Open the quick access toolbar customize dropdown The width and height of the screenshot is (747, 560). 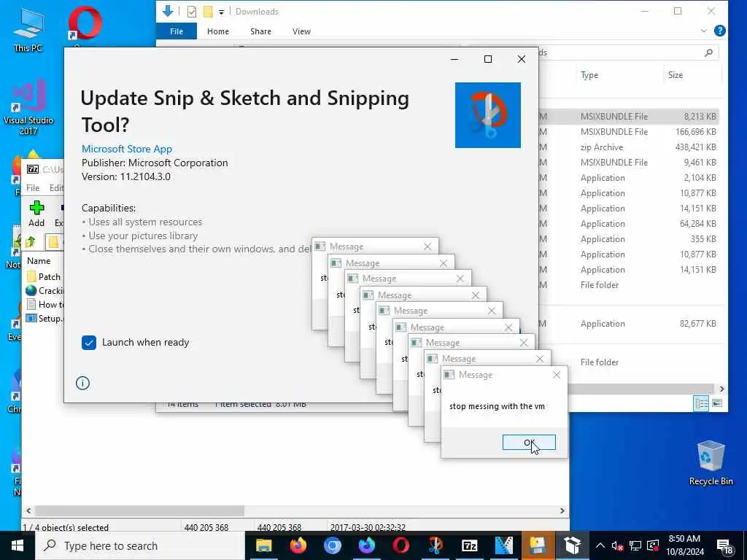pos(222,12)
